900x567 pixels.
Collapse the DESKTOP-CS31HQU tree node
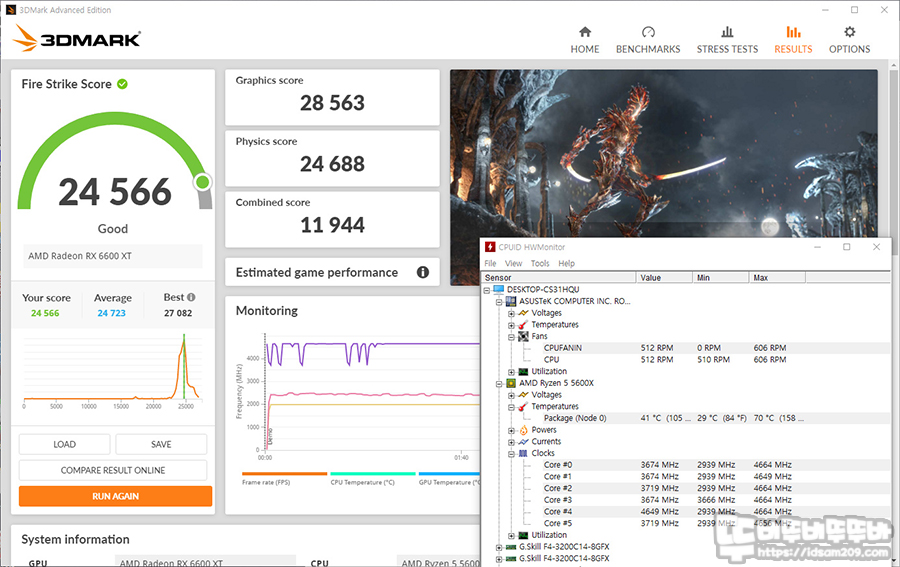[x=487, y=290]
